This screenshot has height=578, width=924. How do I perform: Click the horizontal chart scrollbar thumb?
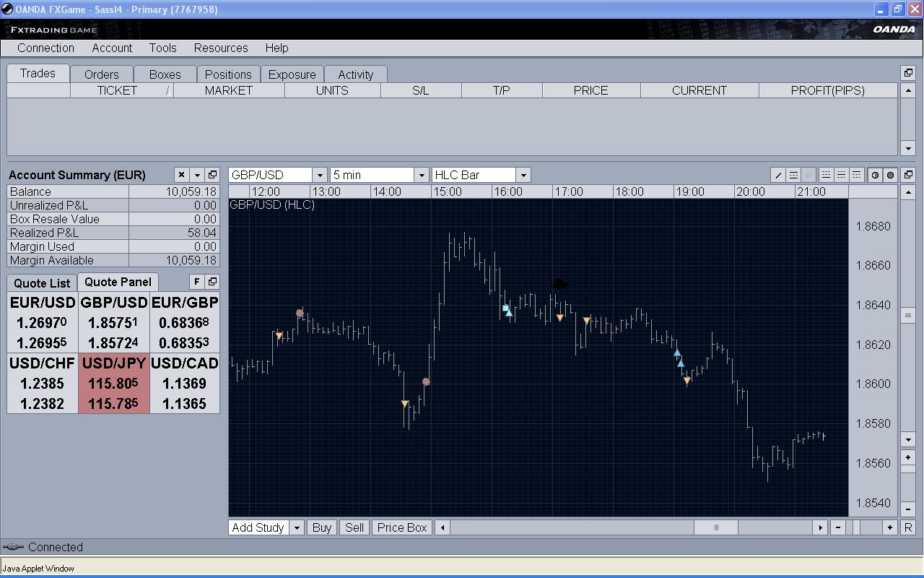(x=715, y=527)
